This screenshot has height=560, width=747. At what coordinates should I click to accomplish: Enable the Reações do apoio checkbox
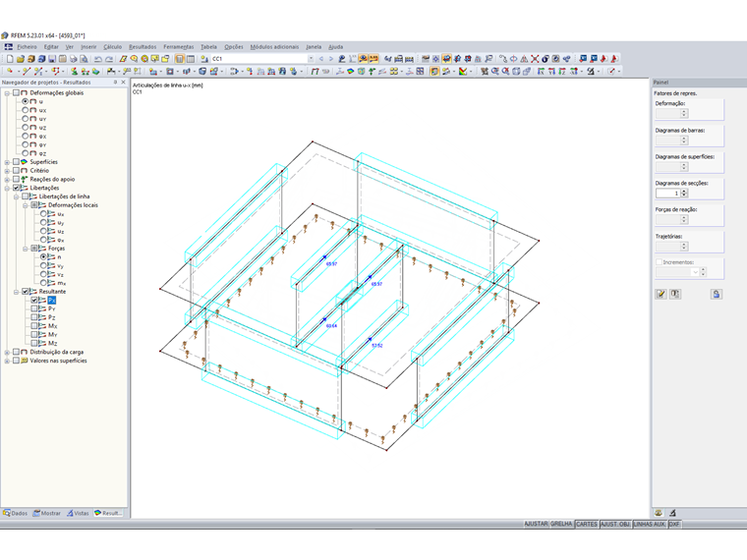coord(16,179)
